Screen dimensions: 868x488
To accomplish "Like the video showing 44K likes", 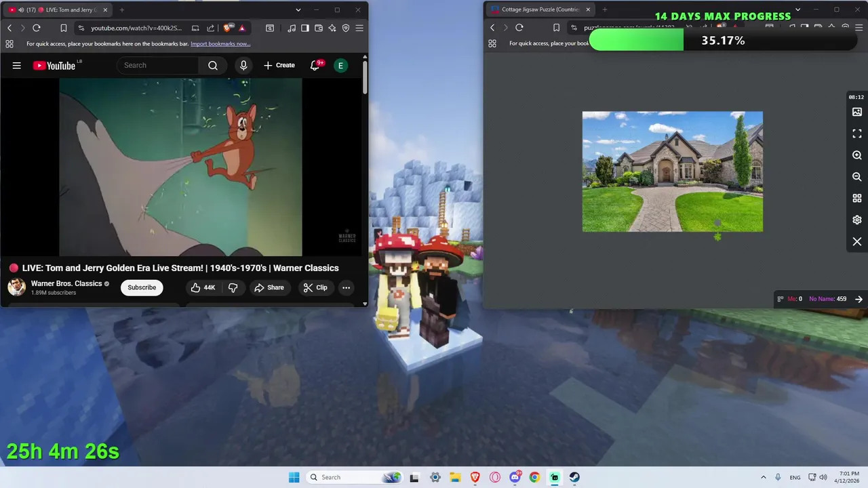I will pyautogui.click(x=203, y=287).
